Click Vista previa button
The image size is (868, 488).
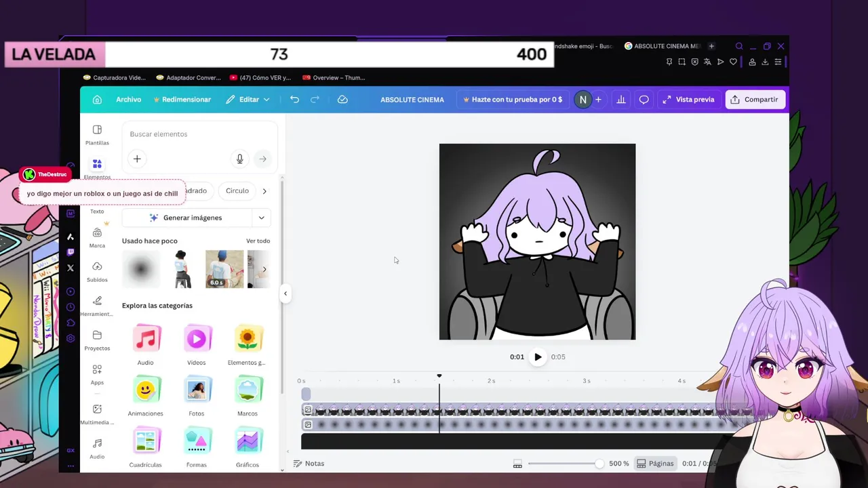688,100
